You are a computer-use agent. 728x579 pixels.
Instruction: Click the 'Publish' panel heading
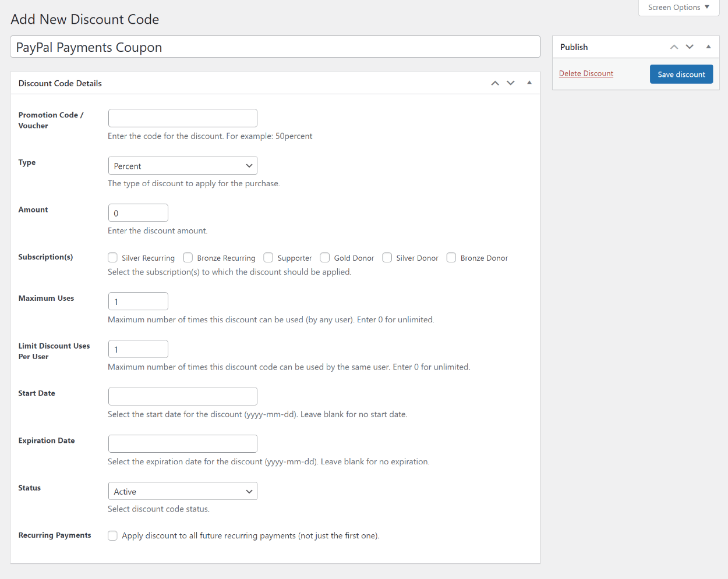[574, 47]
